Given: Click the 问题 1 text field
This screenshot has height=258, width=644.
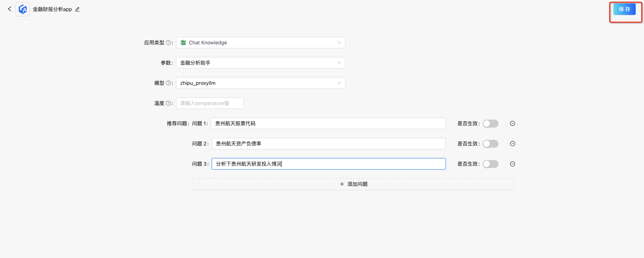Looking at the screenshot, I should [x=328, y=123].
